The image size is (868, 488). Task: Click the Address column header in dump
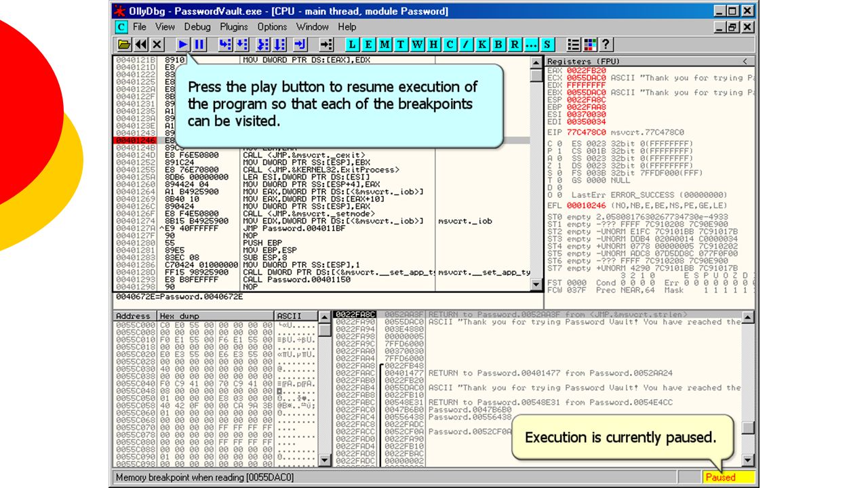pyautogui.click(x=134, y=316)
